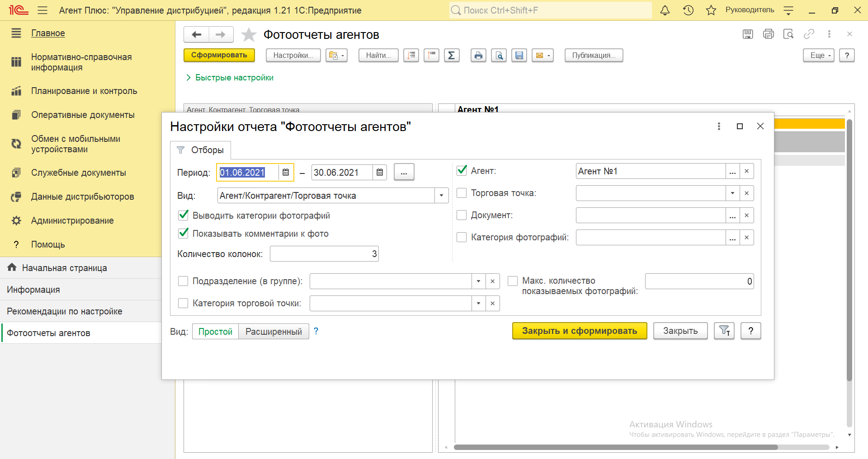Click the collapse all groups icon
868x459 pixels.
click(431, 55)
